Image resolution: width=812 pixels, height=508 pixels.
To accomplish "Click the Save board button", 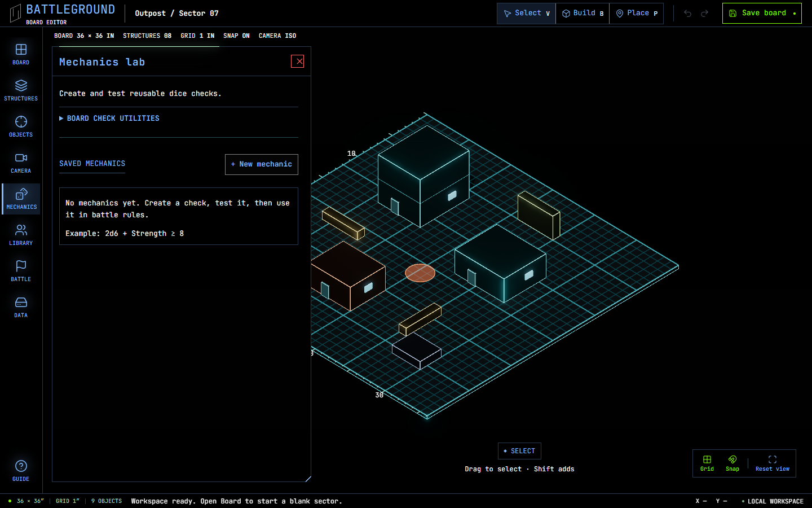I will click(762, 14).
